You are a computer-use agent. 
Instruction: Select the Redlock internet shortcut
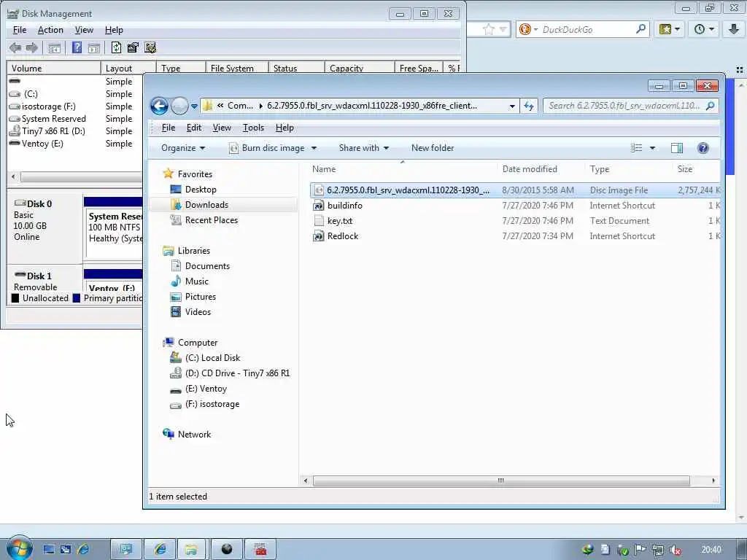coord(343,236)
